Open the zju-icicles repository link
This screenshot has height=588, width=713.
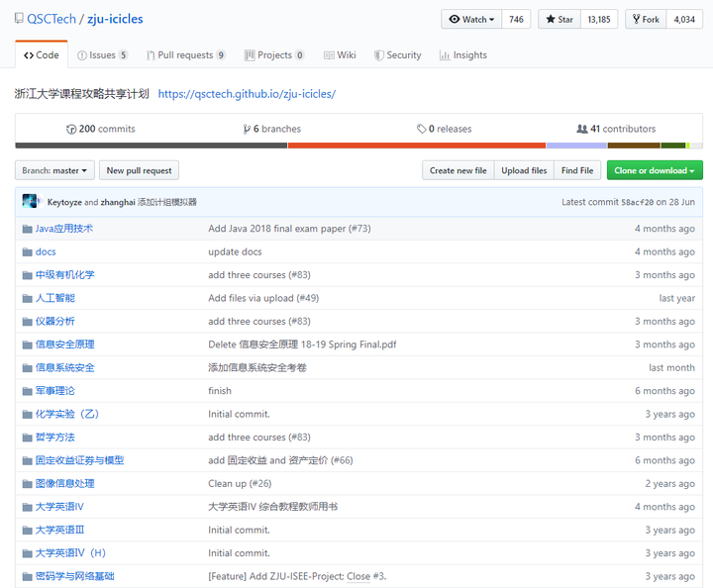pyautogui.click(x=115, y=19)
